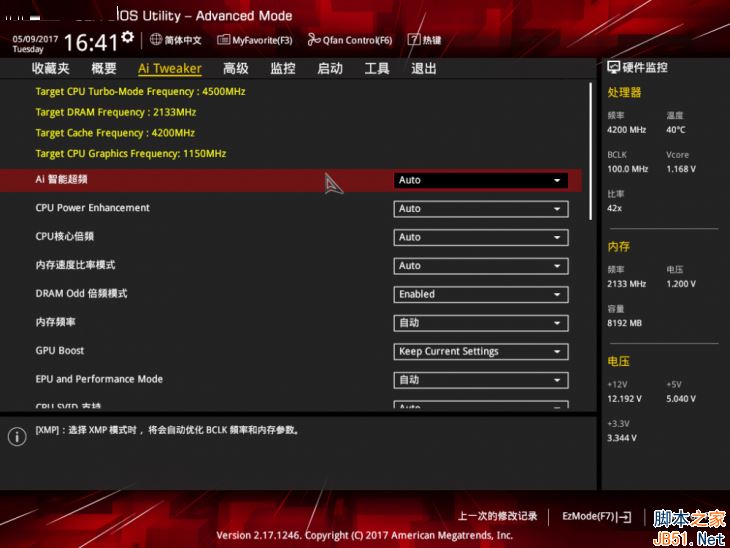
Task: Click the globe language icon
Action: [156, 40]
